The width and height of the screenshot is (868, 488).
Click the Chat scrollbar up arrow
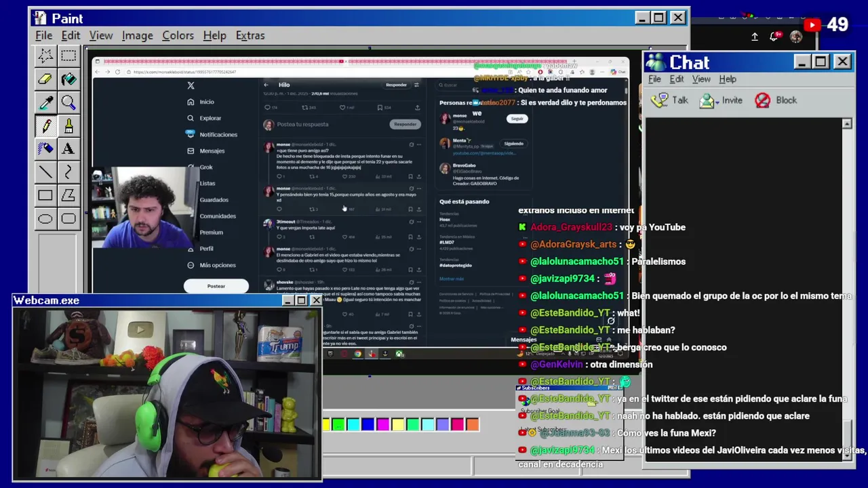click(x=846, y=123)
